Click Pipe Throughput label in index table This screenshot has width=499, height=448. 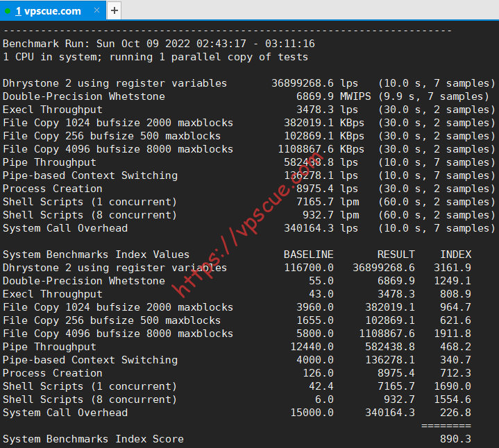tap(49, 347)
